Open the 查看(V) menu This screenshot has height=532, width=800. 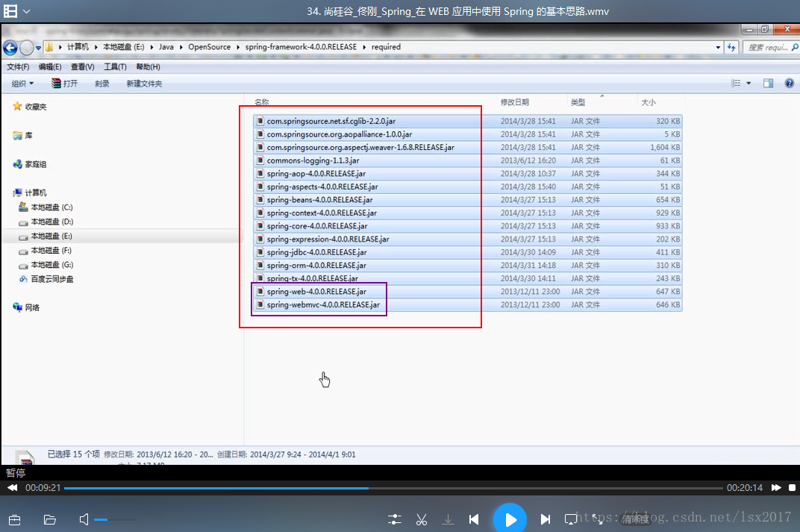[x=83, y=67]
